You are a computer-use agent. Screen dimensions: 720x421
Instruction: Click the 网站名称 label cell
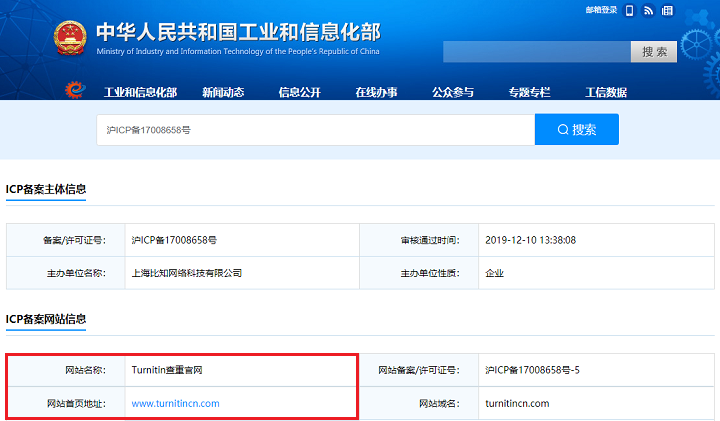coord(66,370)
